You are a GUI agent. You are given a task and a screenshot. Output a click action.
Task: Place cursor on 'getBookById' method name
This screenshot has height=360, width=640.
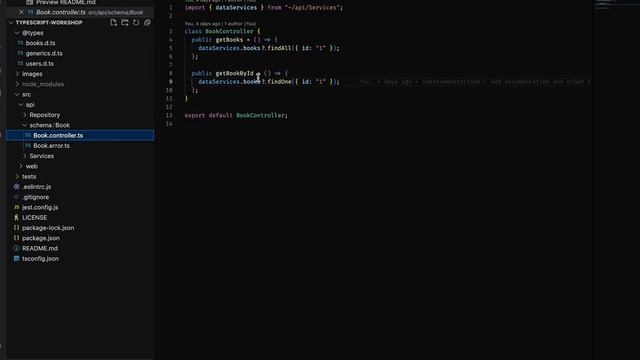(x=234, y=73)
